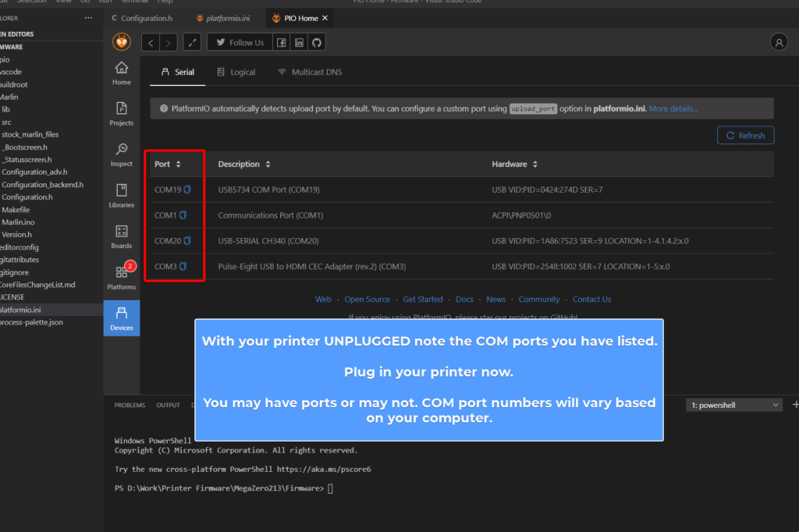Expand the stock_marlin_files folder
Viewport: 799px width, 532px height.
[51, 134]
